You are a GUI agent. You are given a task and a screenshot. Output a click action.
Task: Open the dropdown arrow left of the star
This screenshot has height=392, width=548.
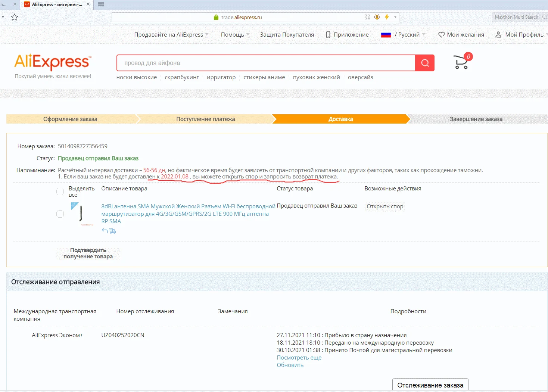click(x=3, y=17)
